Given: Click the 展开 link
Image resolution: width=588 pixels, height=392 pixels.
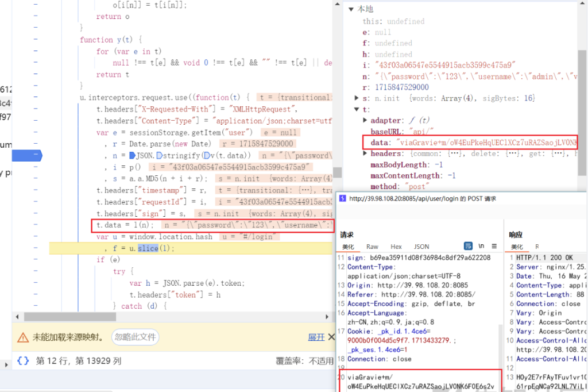Looking at the screenshot, I should click(x=316, y=337).
